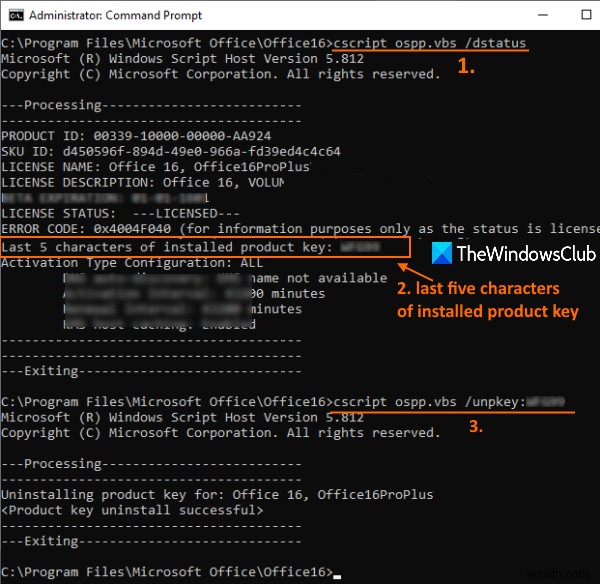Minimize the Command Prompt window
Image resolution: width=600 pixels, height=584 pixels.
coord(543,15)
